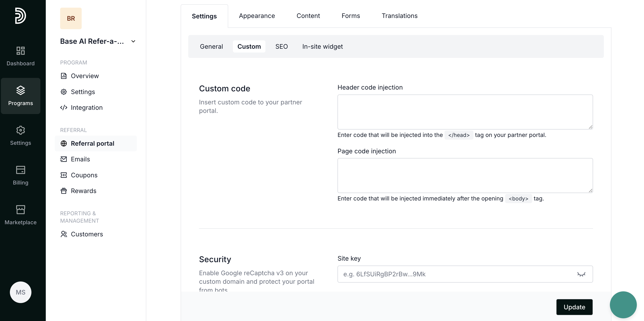Click the MS user avatar
The image size is (644, 321).
point(20,292)
